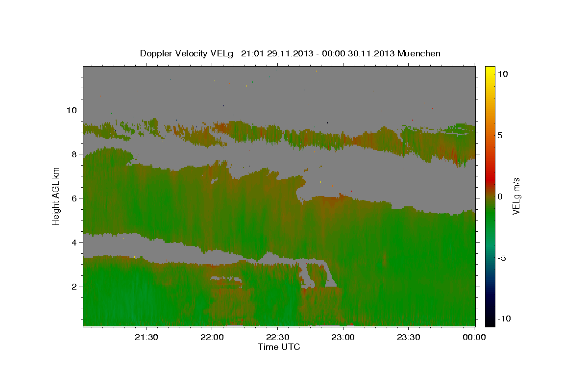Click the colorbar label '10'

click(x=503, y=74)
